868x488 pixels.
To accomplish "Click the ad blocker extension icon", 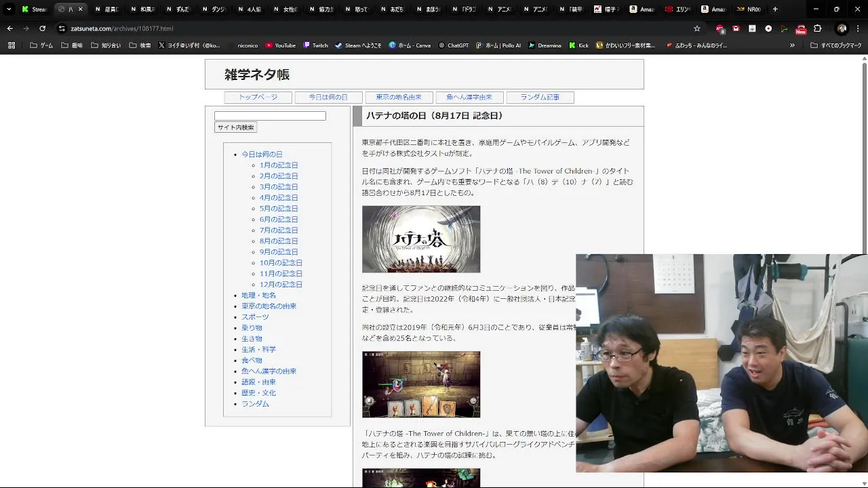I will tap(720, 29).
